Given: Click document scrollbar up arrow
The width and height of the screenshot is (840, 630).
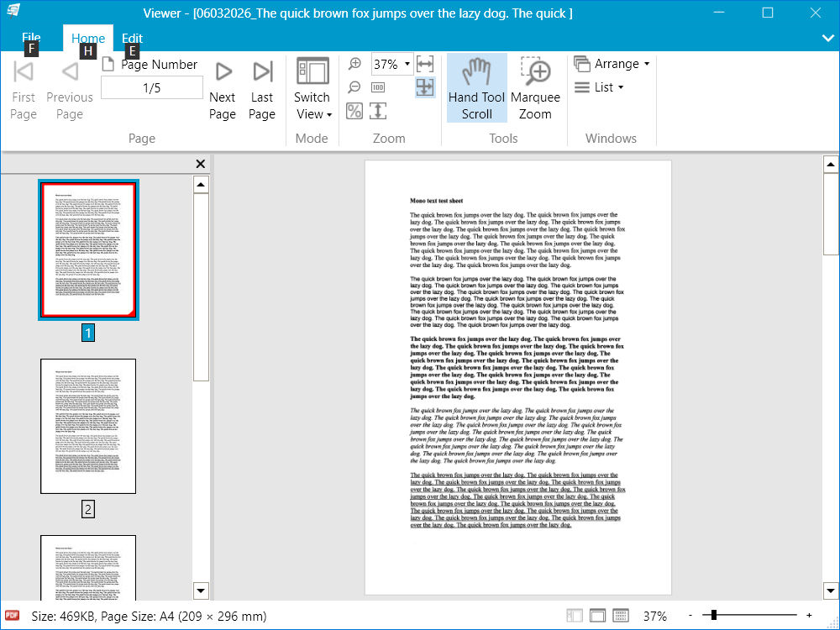Looking at the screenshot, I should coord(831,165).
